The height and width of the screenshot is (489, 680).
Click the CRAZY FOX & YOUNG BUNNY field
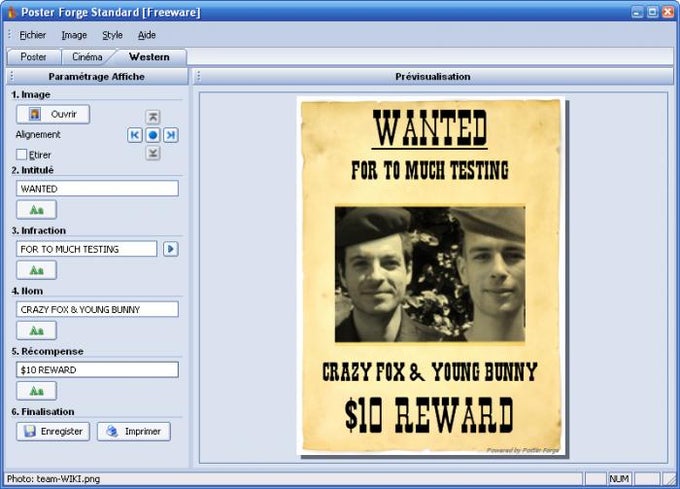coord(97,309)
